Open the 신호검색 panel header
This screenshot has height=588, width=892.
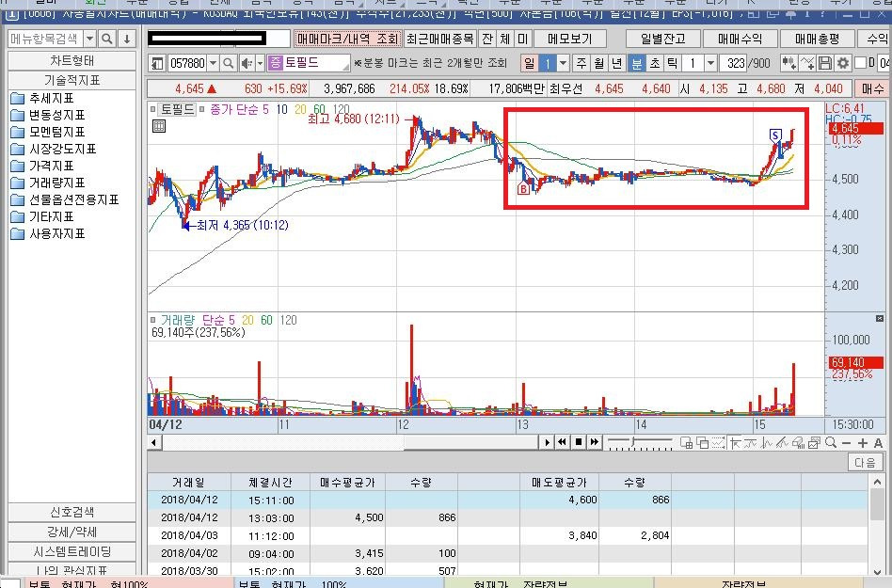click(x=72, y=513)
